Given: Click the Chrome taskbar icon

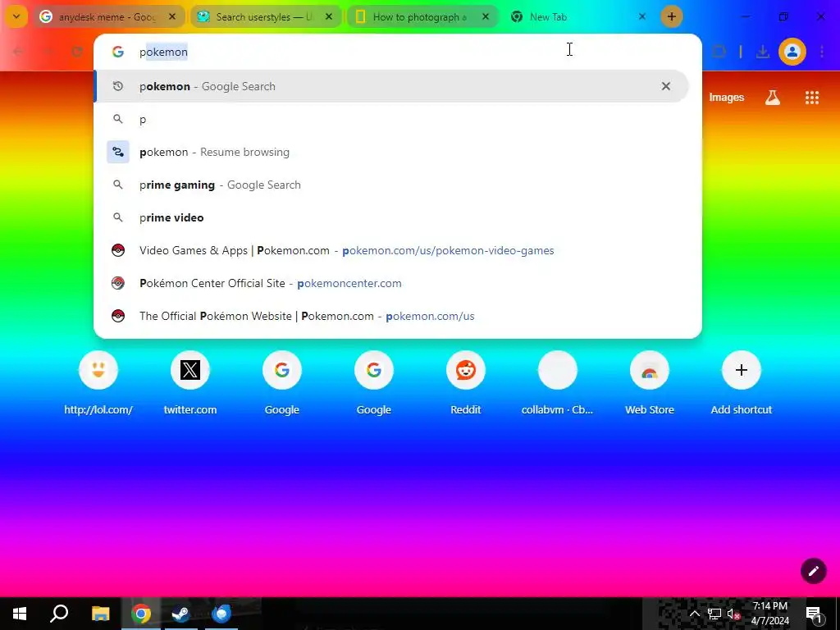Looking at the screenshot, I should click(141, 614).
